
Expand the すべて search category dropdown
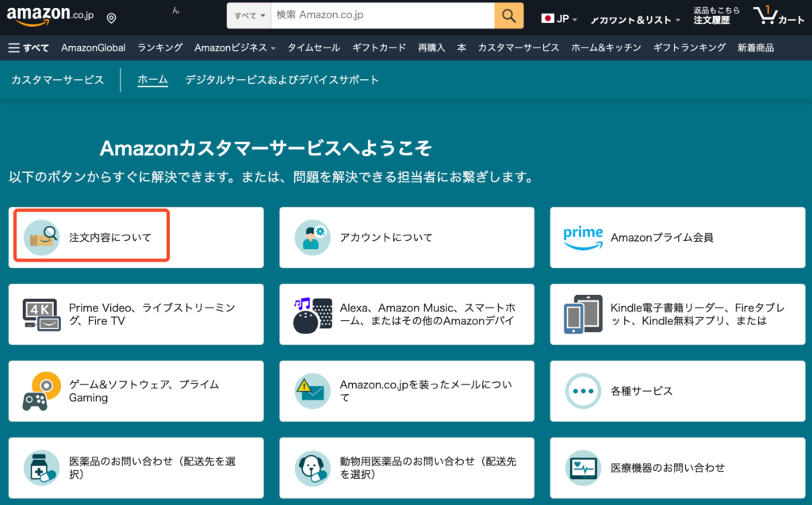[x=250, y=16]
